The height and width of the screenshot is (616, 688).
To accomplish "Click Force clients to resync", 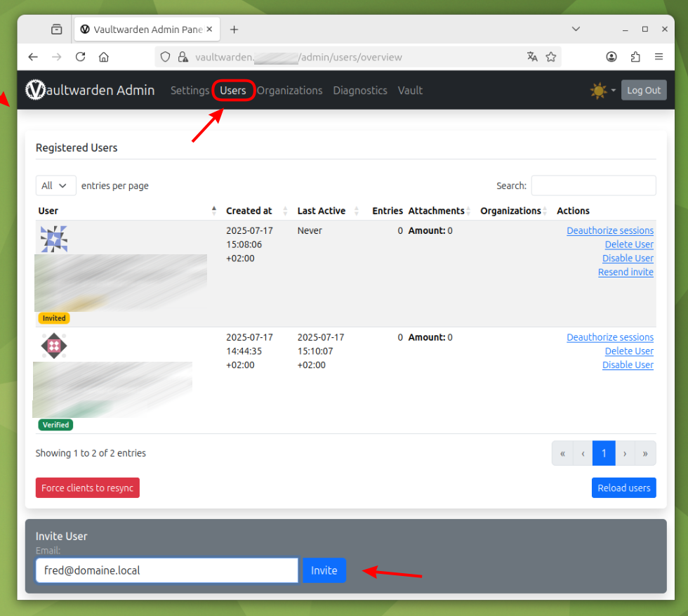I will [88, 487].
